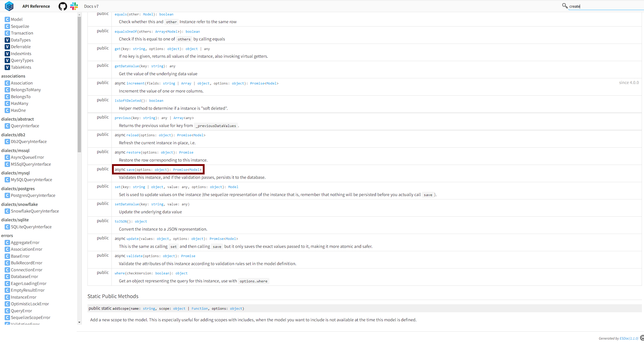The height and width of the screenshot is (345, 644).
Task: Open Function type link in addScope signature
Action: [x=200, y=309]
